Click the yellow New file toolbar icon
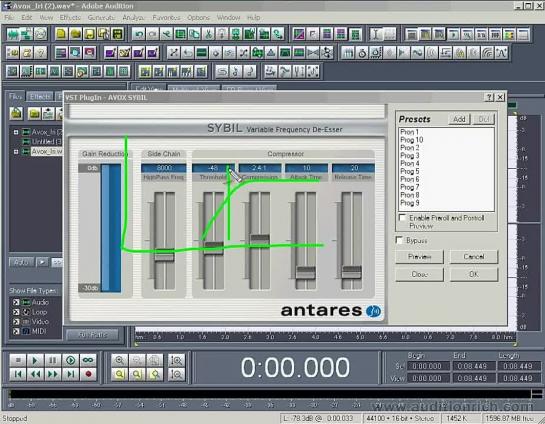 click(62, 34)
